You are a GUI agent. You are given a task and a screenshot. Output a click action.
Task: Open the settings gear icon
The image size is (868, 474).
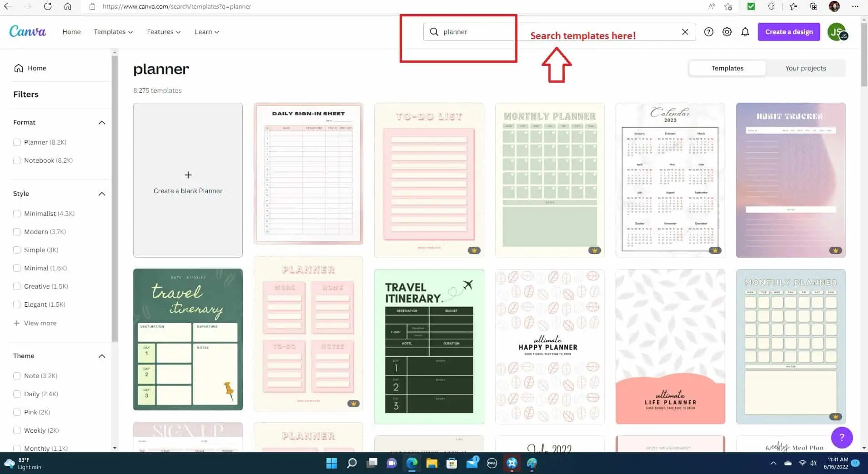point(727,32)
